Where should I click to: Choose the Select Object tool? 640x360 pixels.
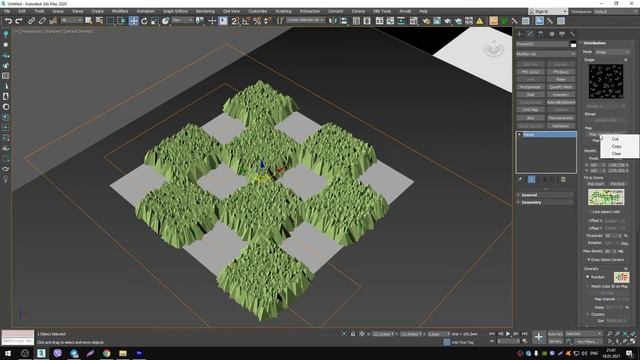point(89,20)
